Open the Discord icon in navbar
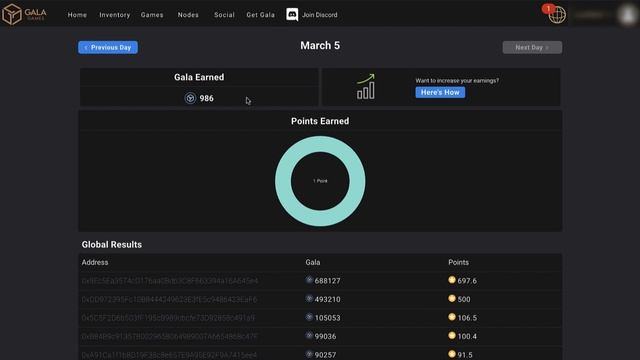 pos(292,15)
